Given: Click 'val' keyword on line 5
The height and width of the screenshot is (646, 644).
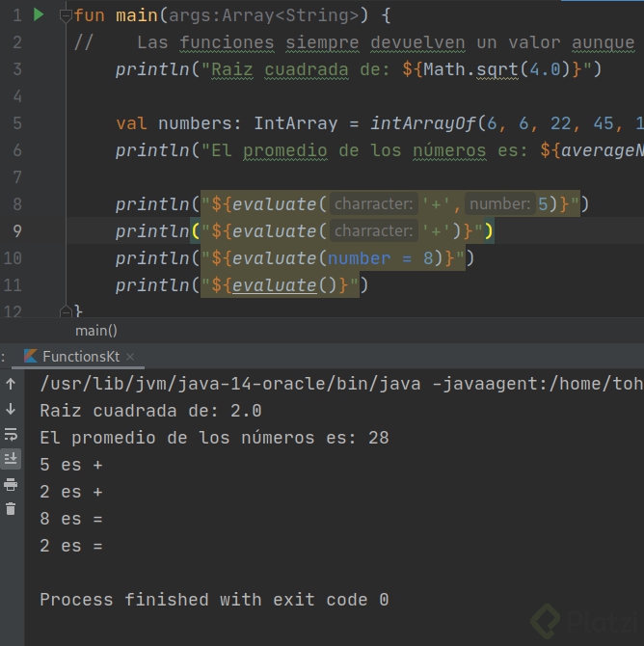Looking at the screenshot, I should (x=131, y=123).
